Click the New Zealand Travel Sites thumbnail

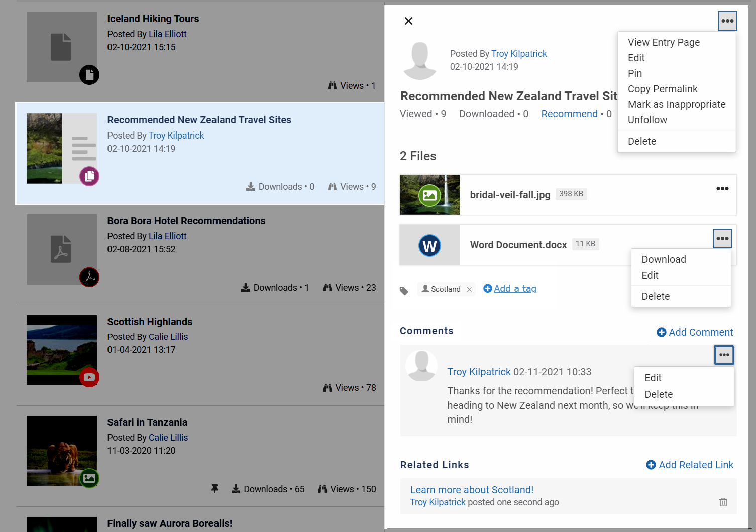tap(62, 149)
